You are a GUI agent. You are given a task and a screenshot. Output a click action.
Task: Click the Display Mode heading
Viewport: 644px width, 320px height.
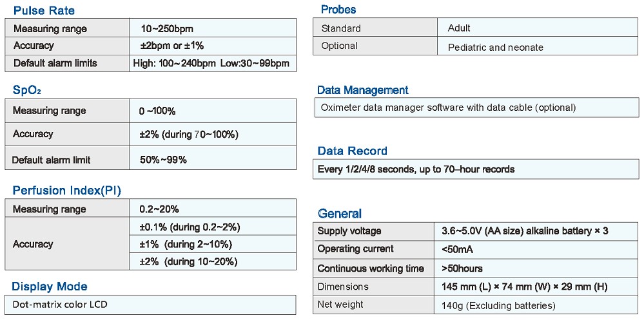(x=49, y=287)
